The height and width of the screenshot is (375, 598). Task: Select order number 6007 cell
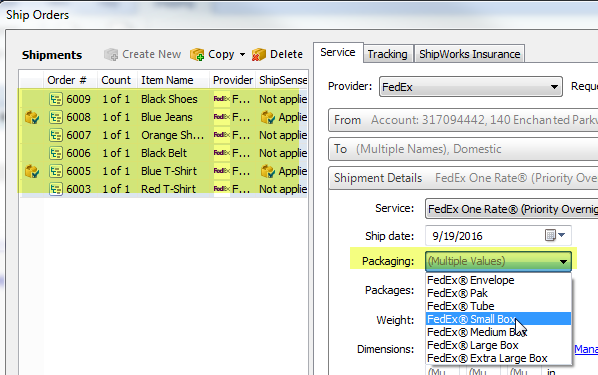(79, 135)
